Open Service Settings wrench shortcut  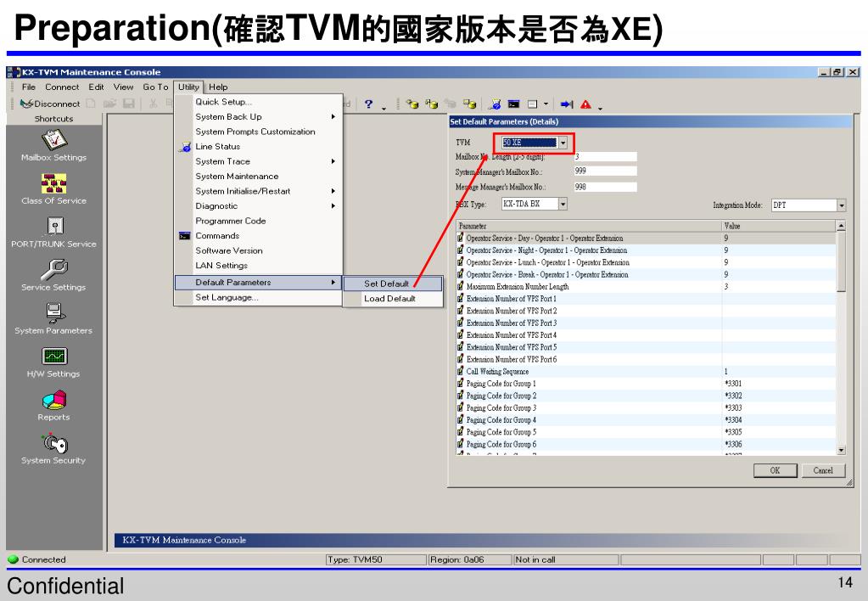click(53, 275)
